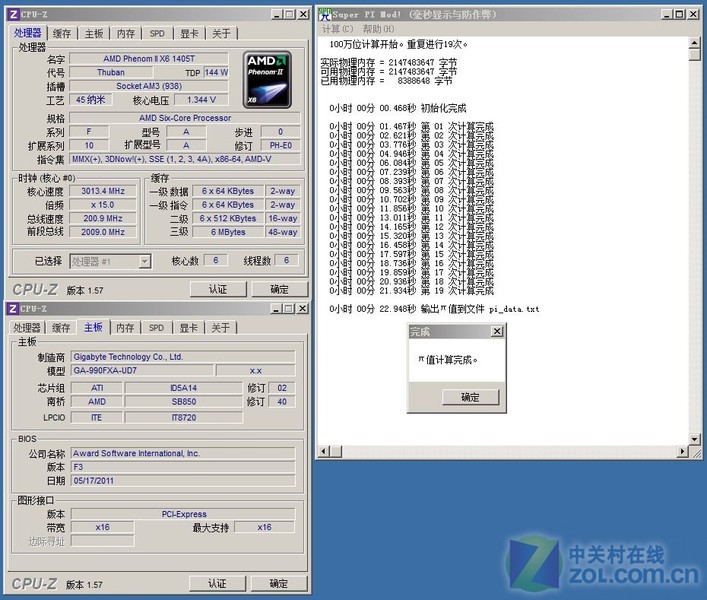
Task: Close the 完成 dialog with X button
Action: tap(497, 331)
